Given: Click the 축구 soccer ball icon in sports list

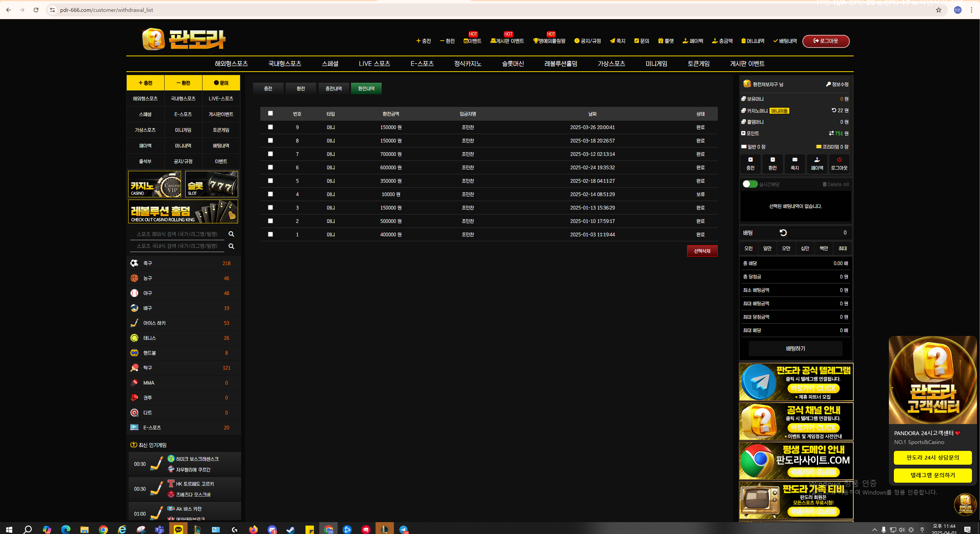Looking at the screenshot, I should coord(134,263).
